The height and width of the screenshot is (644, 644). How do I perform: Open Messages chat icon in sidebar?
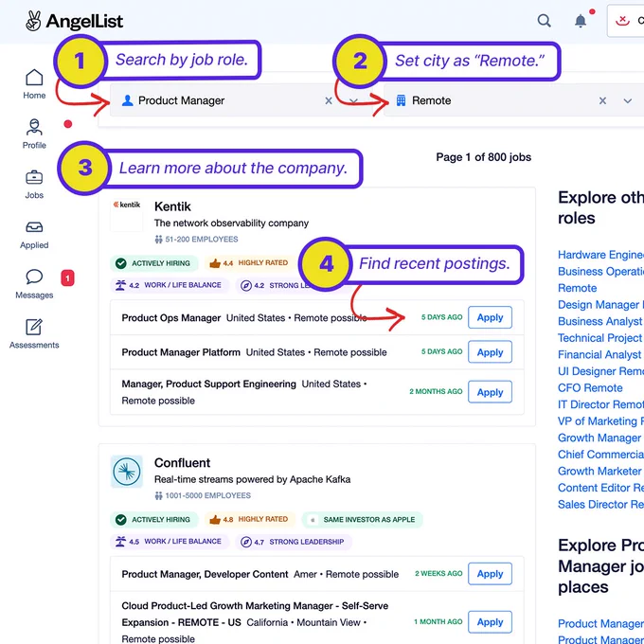coord(34,284)
